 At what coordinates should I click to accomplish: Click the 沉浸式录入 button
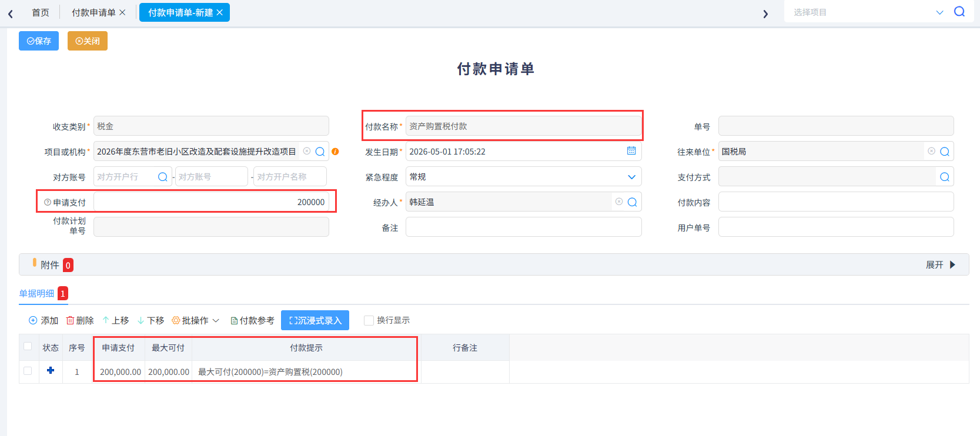pyautogui.click(x=315, y=320)
